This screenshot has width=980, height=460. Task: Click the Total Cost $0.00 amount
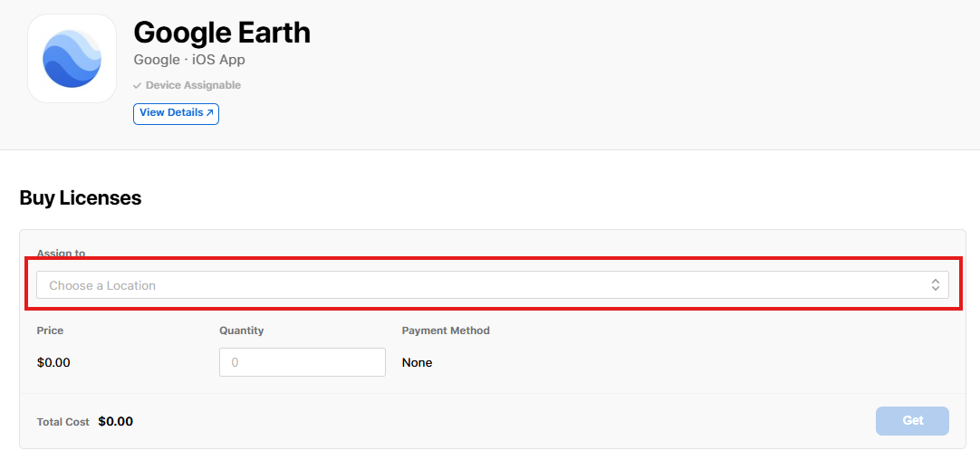116,421
